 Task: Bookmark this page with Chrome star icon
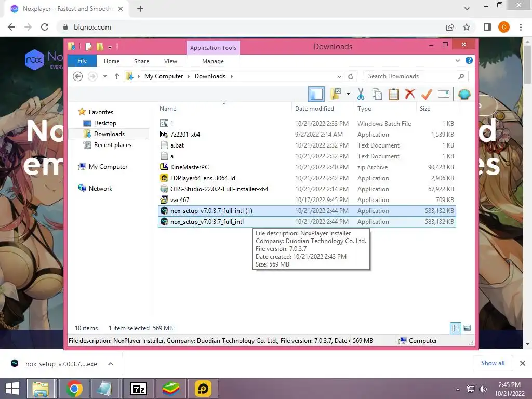tap(467, 27)
